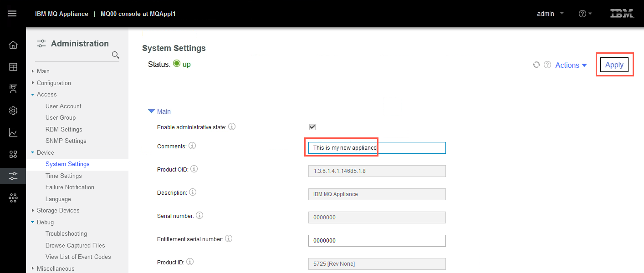Click the green status up indicator
This screenshot has width=644, height=273.
[177, 64]
